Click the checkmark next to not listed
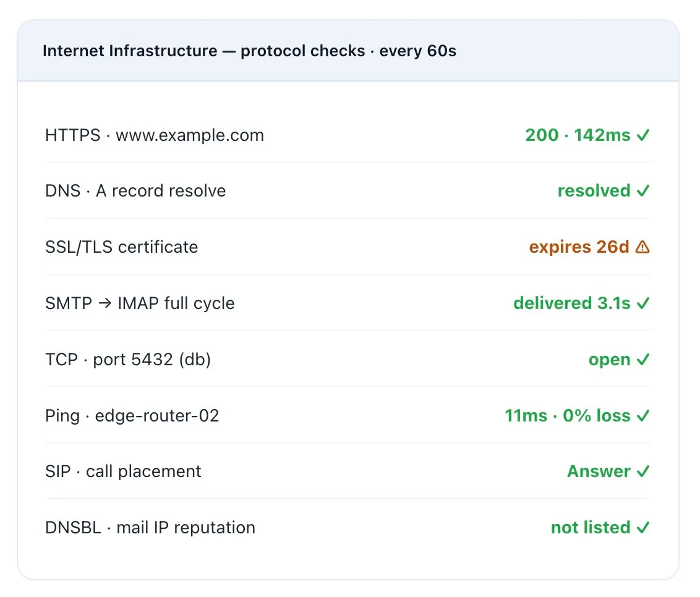Viewport: 700px width, 597px height. [x=643, y=528]
